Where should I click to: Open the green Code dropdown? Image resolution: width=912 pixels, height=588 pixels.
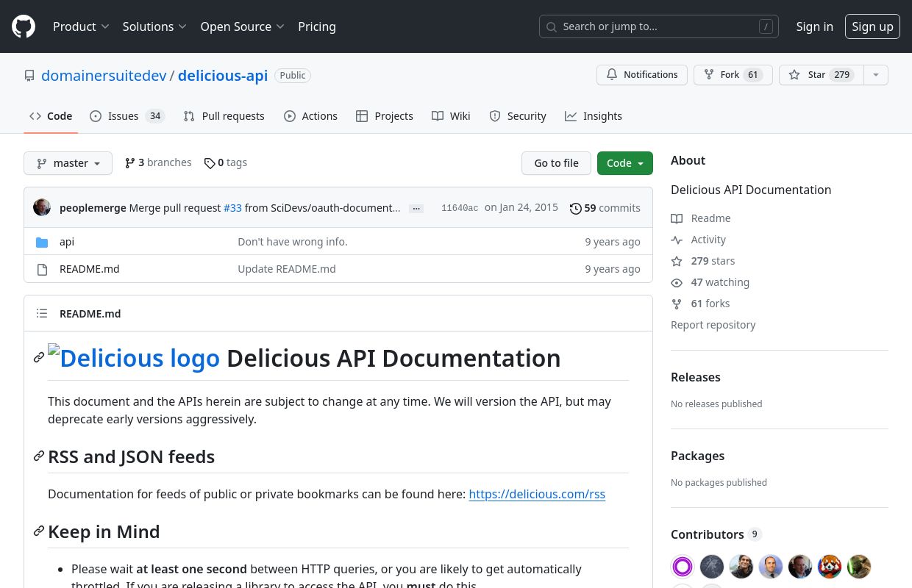pos(625,163)
